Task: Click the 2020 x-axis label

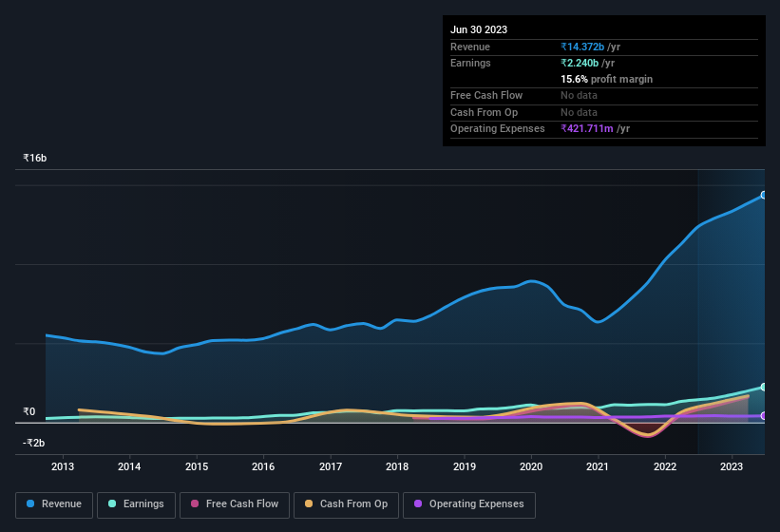Action: click(x=531, y=466)
